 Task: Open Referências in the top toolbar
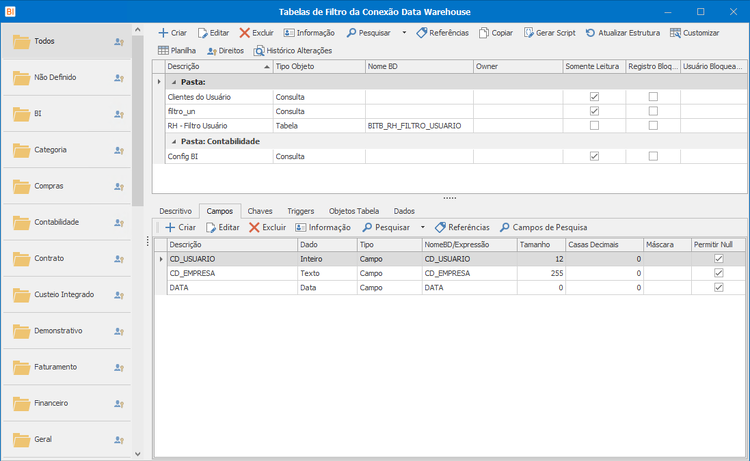coord(442,33)
